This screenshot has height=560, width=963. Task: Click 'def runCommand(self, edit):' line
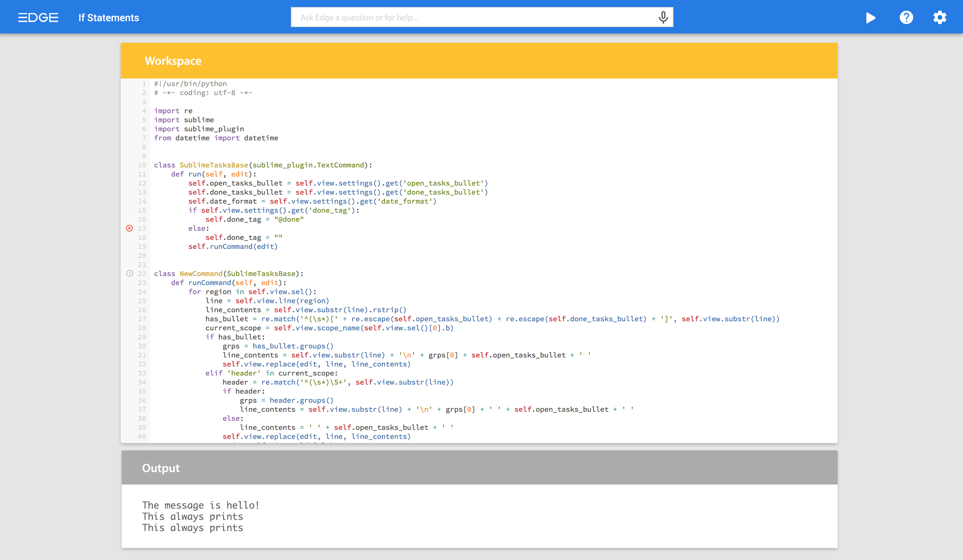click(x=228, y=283)
